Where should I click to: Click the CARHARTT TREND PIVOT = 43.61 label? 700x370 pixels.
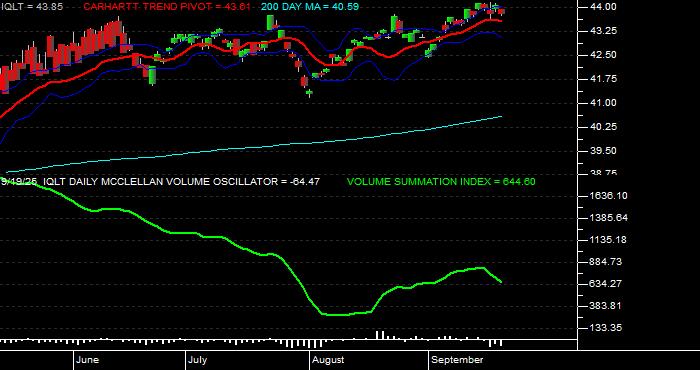point(167,7)
